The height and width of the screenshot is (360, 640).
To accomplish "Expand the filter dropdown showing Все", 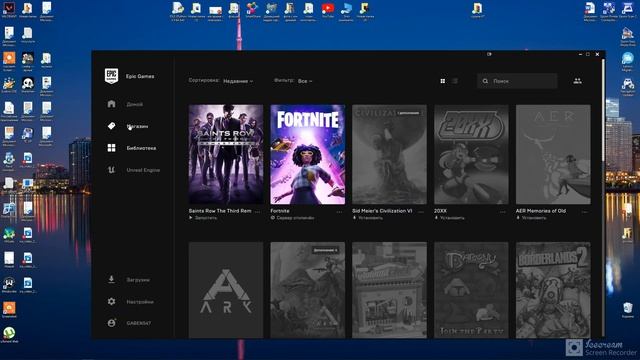I will [305, 81].
